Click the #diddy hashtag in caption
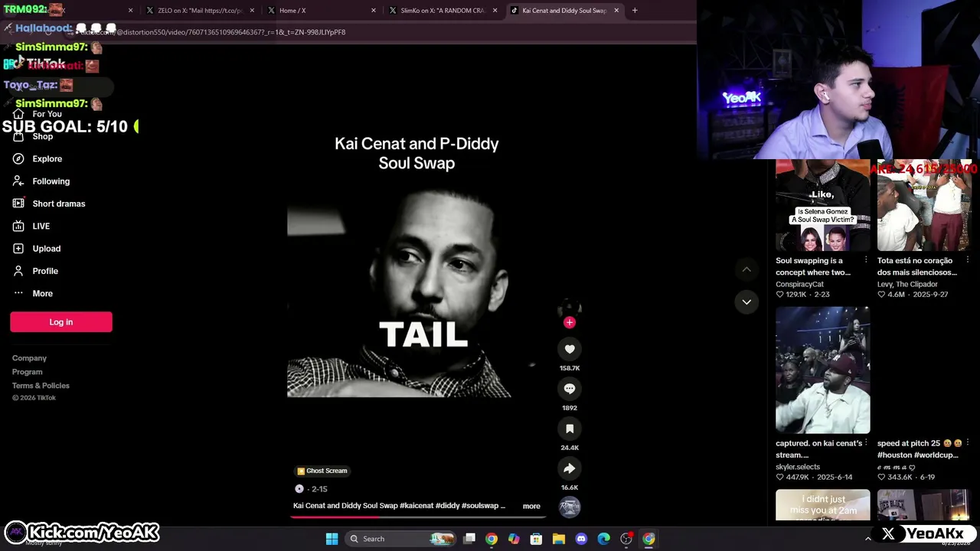 click(x=448, y=506)
